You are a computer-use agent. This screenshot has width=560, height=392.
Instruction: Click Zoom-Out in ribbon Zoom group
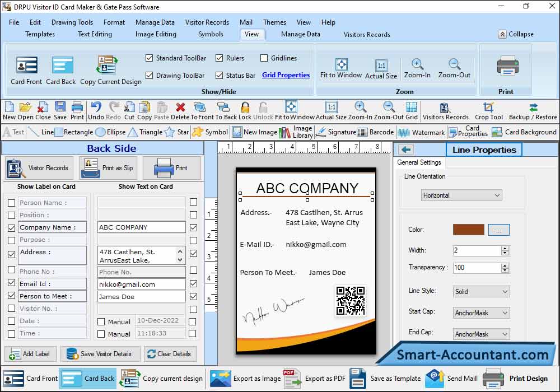tap(454, 64)
